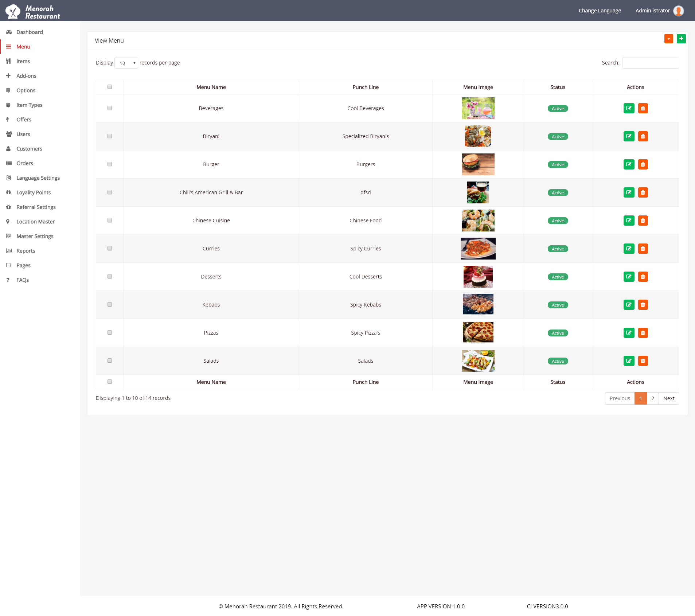Delete the Pizzas menu
Viewport: 695px width, 616px height.
pyautogui.click(x=643, y=333)
